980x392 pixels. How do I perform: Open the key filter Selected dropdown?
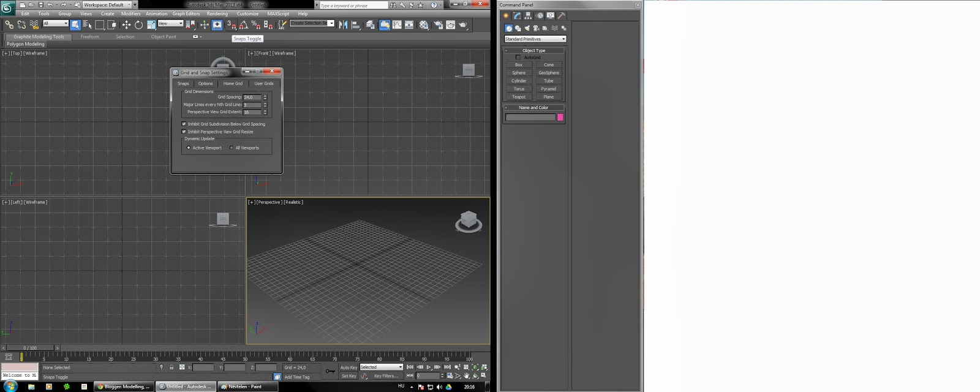pos(381,367)
